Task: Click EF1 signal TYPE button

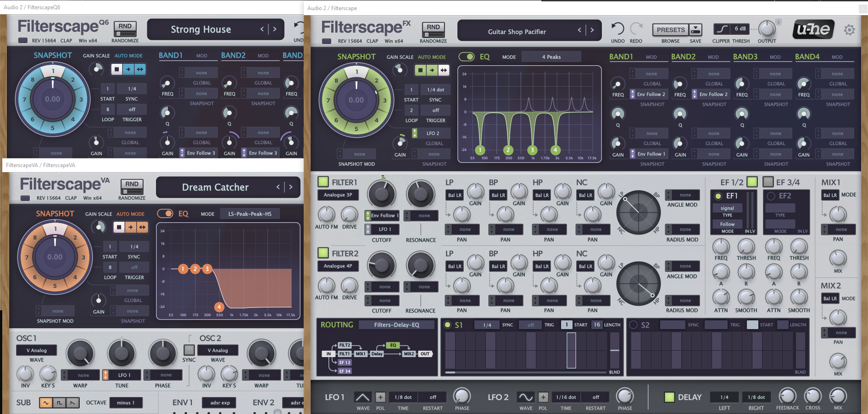Action: click(727, 208)
